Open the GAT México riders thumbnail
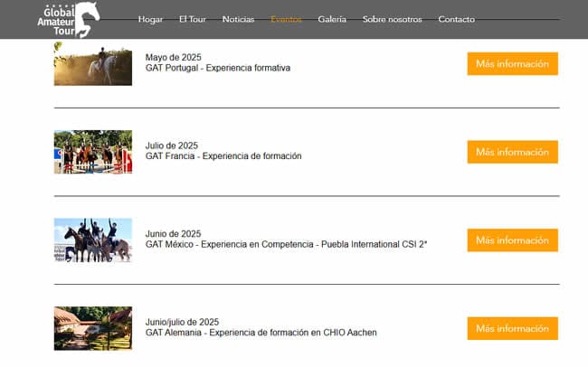588x367 pixels. 93,240
